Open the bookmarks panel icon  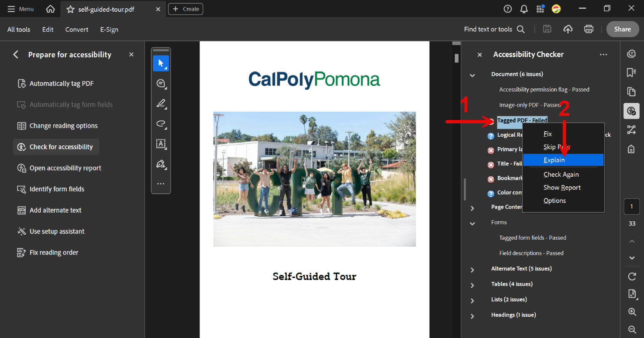(x=631, y=73)
